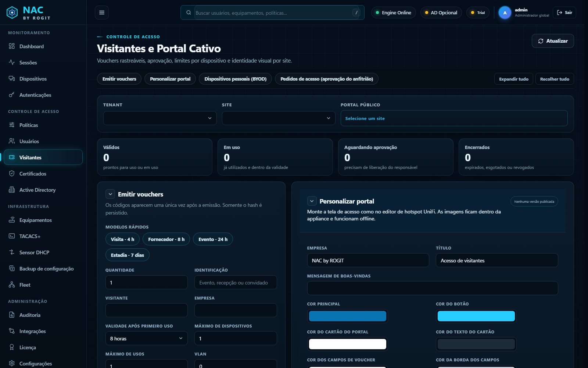
Task: Open the Site dropdown
Action: [279, 118]
